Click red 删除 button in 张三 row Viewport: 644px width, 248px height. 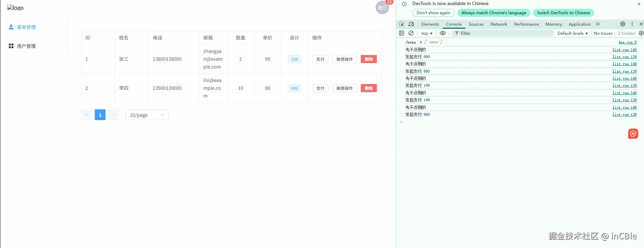click(369, 59)
